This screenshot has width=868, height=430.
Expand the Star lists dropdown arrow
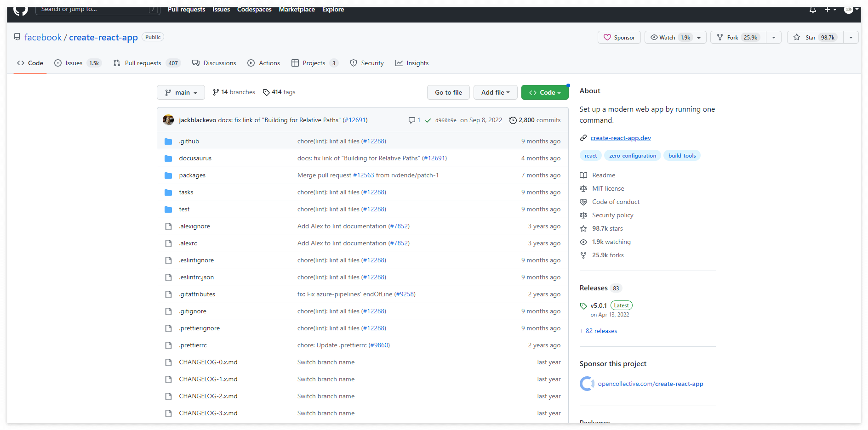pos(851,38)
